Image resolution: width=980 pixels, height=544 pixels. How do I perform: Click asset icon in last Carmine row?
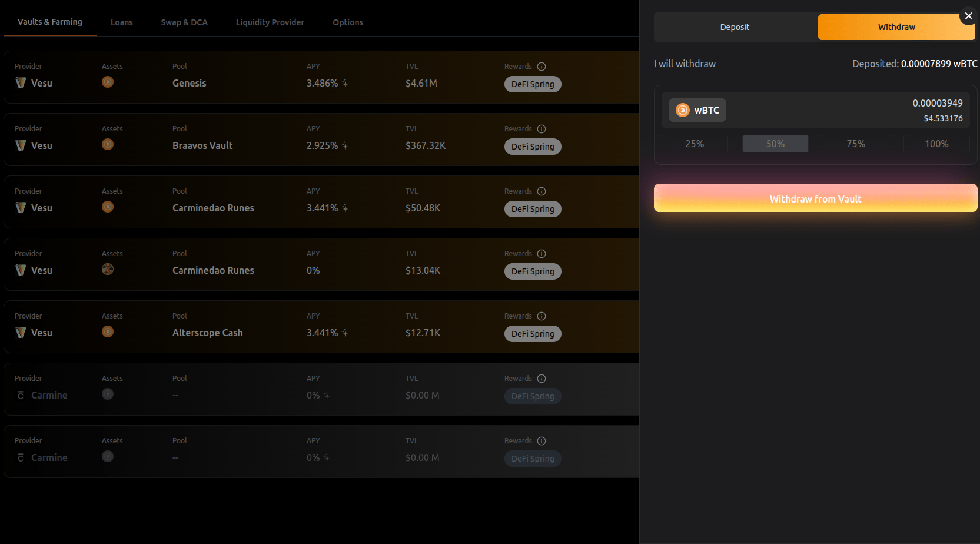(x=108, y=456)
